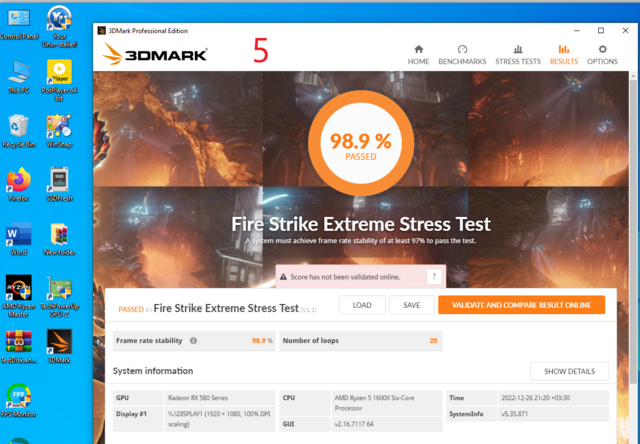Click the SystemInfo v5.35.871 value
640x444 pixels.
515,414
